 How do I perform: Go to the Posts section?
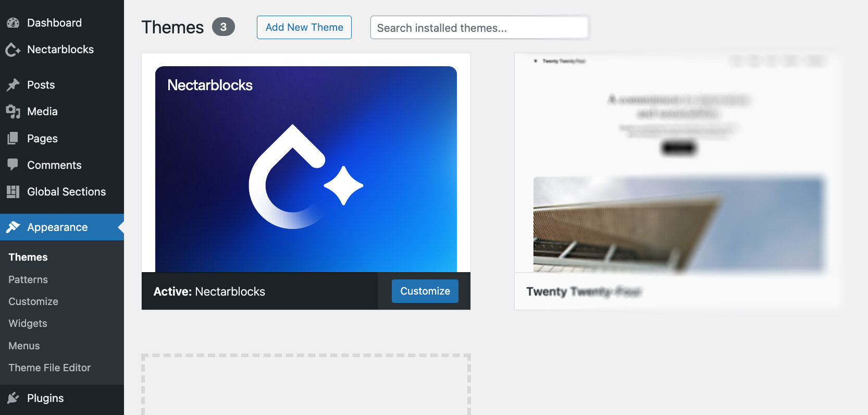(41, 85)
